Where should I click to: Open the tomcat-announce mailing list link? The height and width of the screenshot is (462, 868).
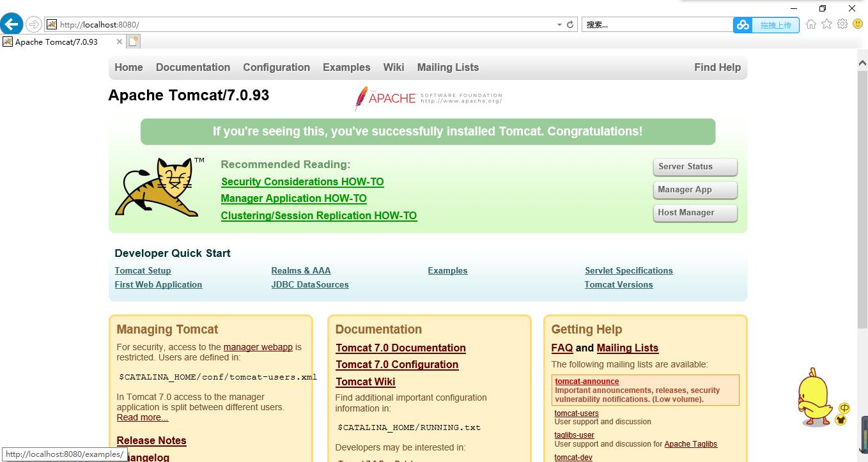[587, 381]
